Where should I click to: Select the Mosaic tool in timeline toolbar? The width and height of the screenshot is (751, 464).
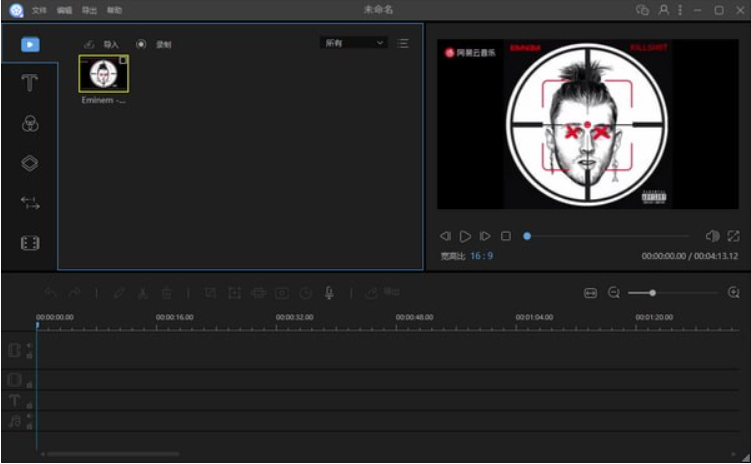pos(258,293)
